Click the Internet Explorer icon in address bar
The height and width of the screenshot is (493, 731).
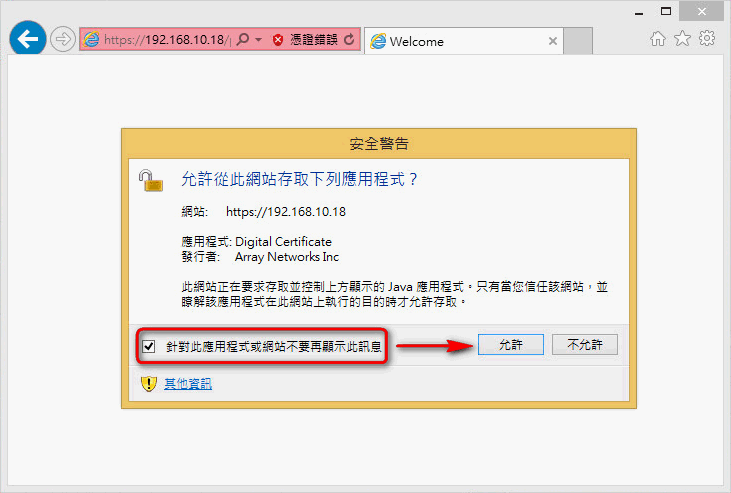point(91,39)
